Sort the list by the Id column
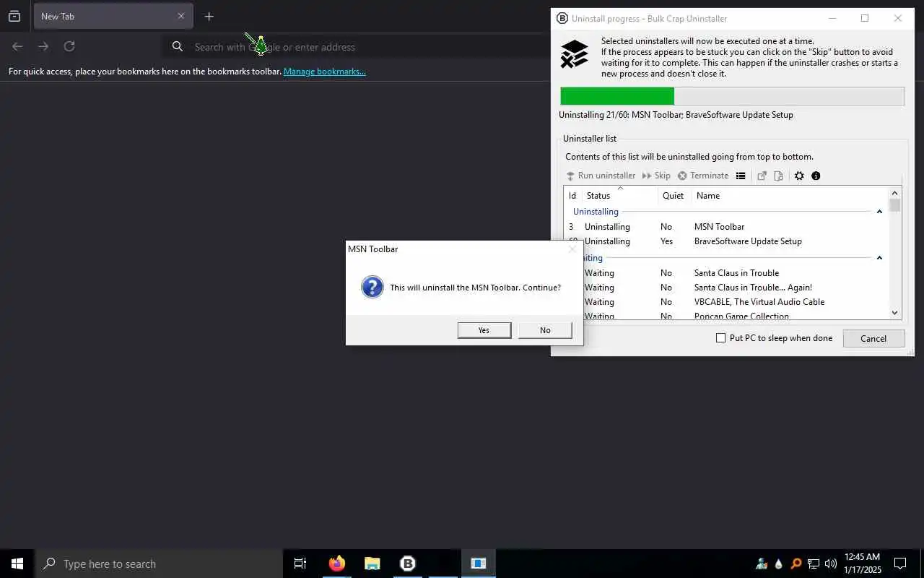924x578 pixels. pyautogui.click(x=572, y=195)
